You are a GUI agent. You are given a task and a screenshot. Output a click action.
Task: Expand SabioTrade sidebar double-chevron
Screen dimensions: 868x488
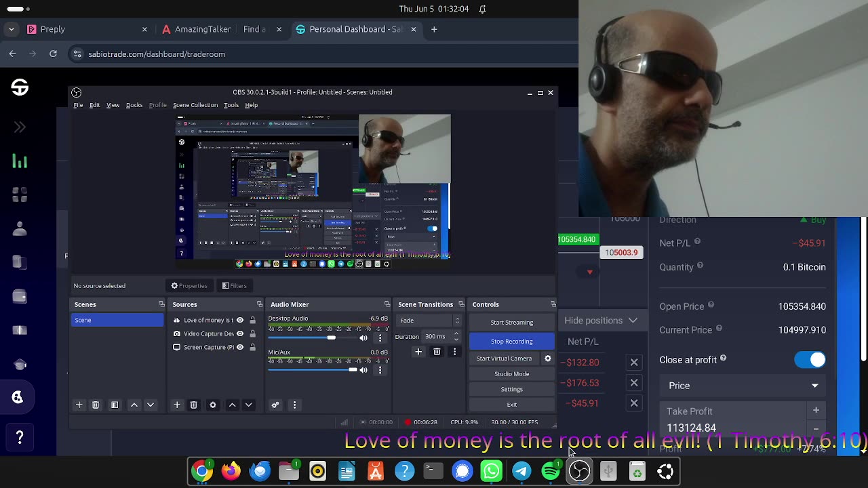tap(20, 127)
